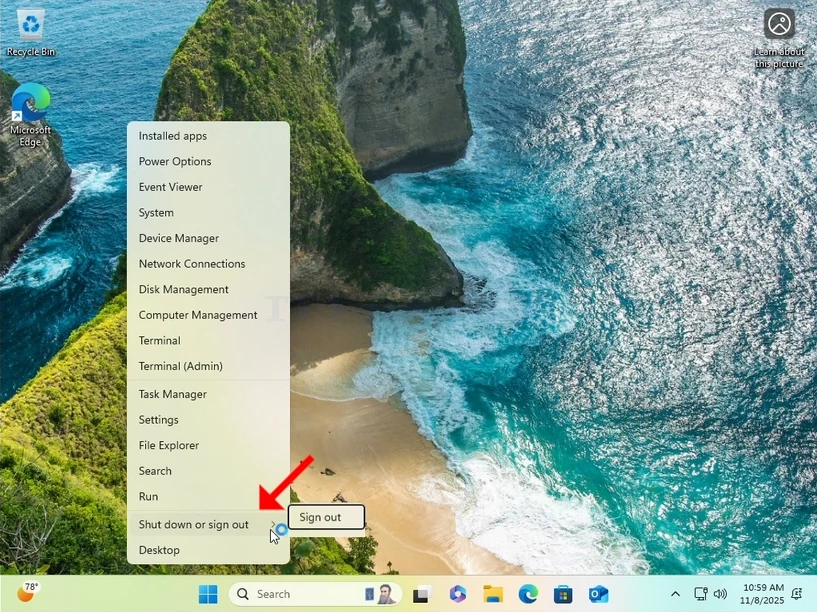Open Outlook from the taskbar

click(x=598, y=594)
